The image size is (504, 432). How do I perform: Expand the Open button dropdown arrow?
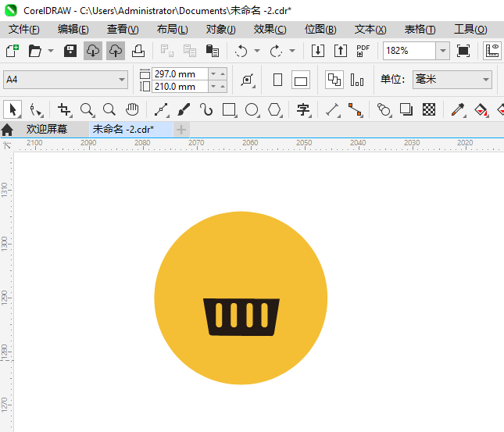pos(51,51)
